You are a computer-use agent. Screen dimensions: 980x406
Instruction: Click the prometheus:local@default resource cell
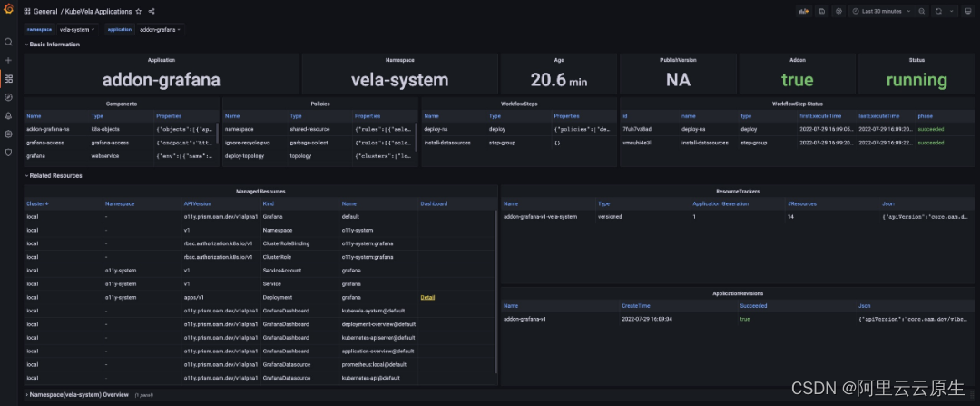pos(374,364)
